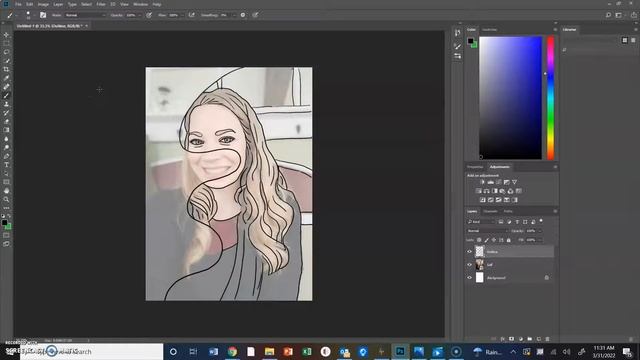The width and height of the screenshot is (640, 360).
Task: Open File Explorer from the taskbar
Action: 269,351
